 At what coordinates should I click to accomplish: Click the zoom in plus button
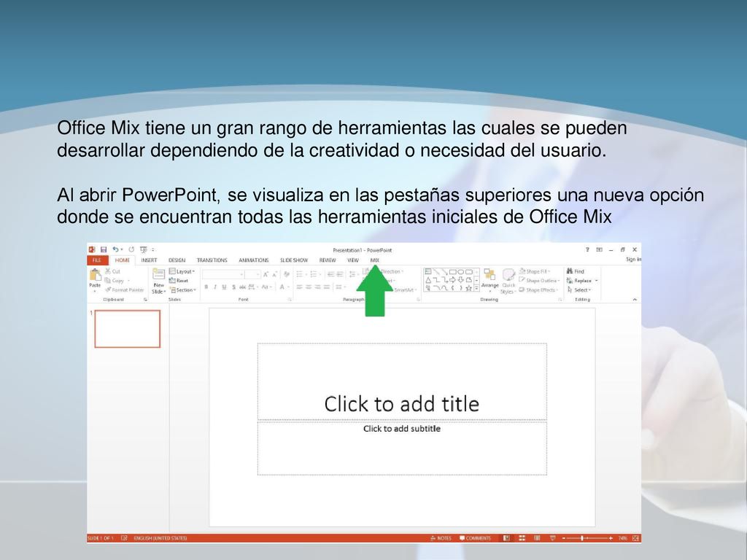click(611, 538)
